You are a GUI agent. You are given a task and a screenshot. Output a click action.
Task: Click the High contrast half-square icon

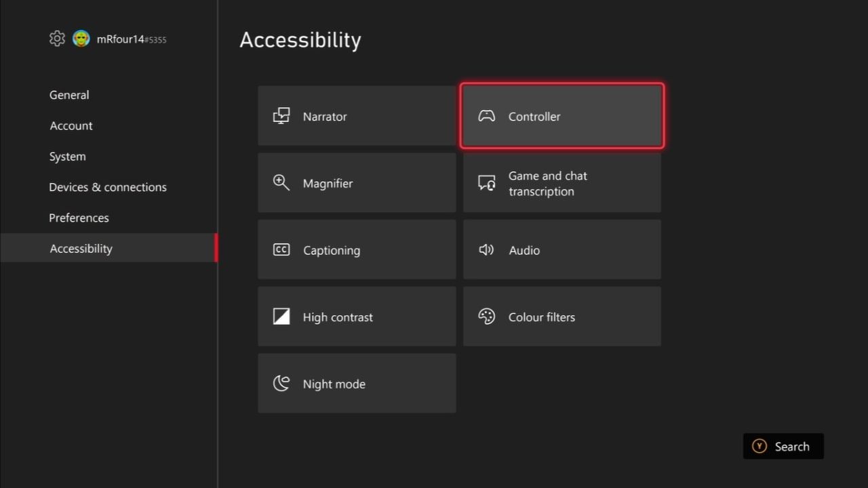pyautogui.click(x=281, y=317)
